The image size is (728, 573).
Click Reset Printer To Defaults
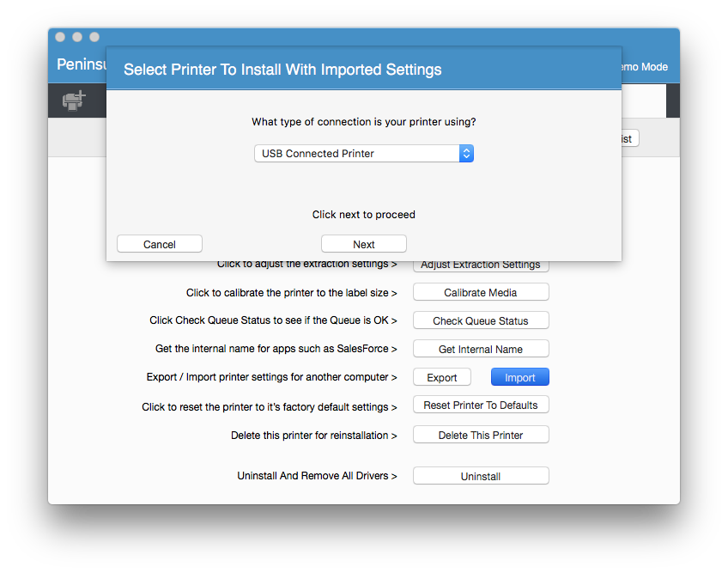(481, 405)
